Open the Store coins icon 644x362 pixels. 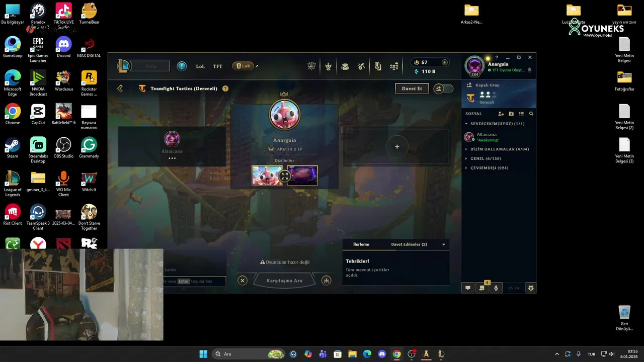pos(394,66)
